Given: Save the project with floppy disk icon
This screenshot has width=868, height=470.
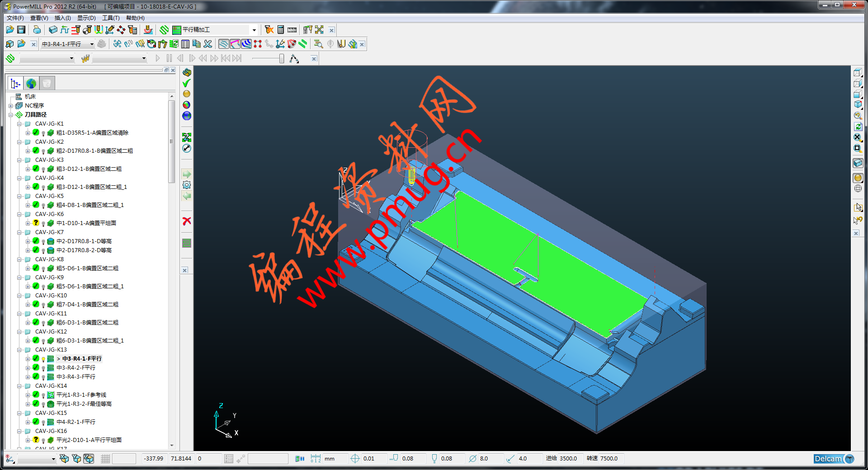Looking at the screenshot, I should pyautogui.click(x=21, y=30).
